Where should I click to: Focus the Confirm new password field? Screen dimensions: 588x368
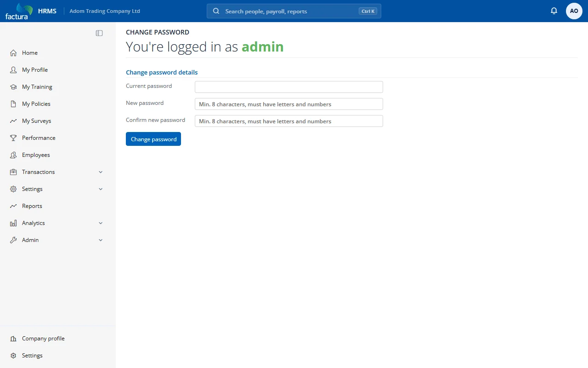coord(289,121)
